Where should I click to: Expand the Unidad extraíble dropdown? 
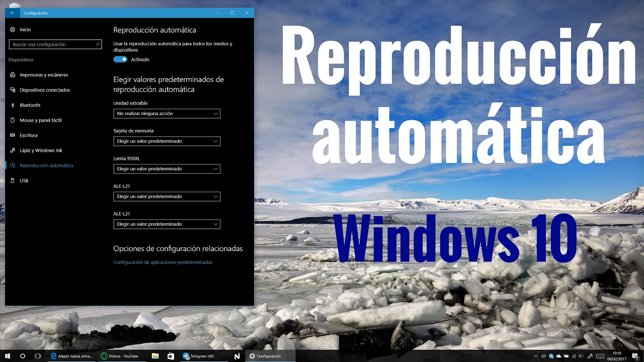[x=167, y=114]
